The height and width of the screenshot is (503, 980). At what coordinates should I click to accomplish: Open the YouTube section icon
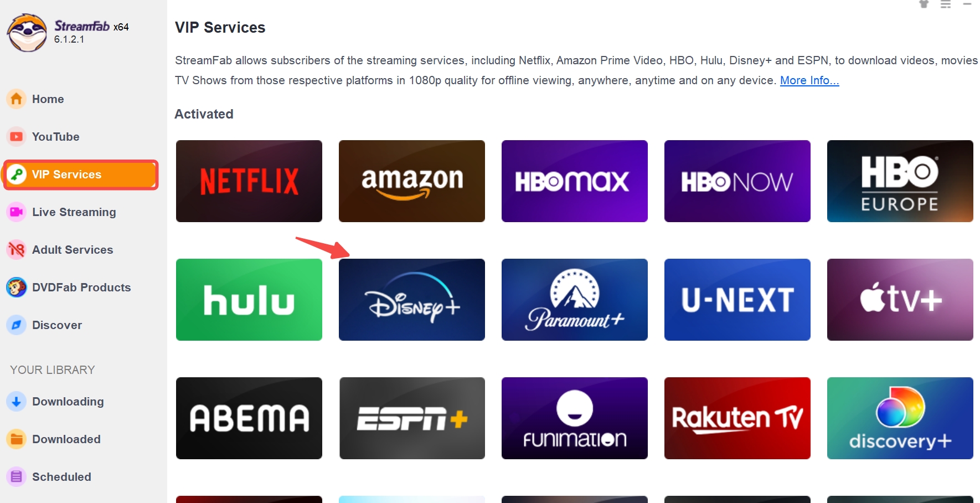tap(17, 137)
